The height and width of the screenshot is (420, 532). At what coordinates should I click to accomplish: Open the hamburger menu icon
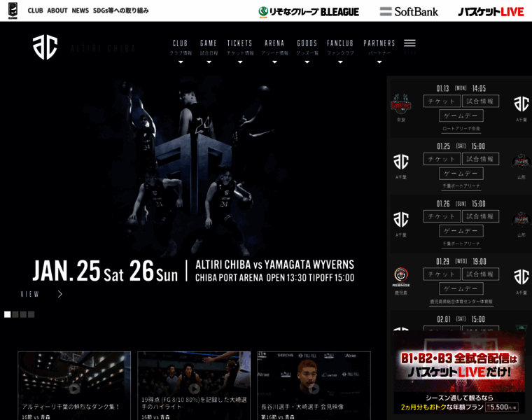409,43
